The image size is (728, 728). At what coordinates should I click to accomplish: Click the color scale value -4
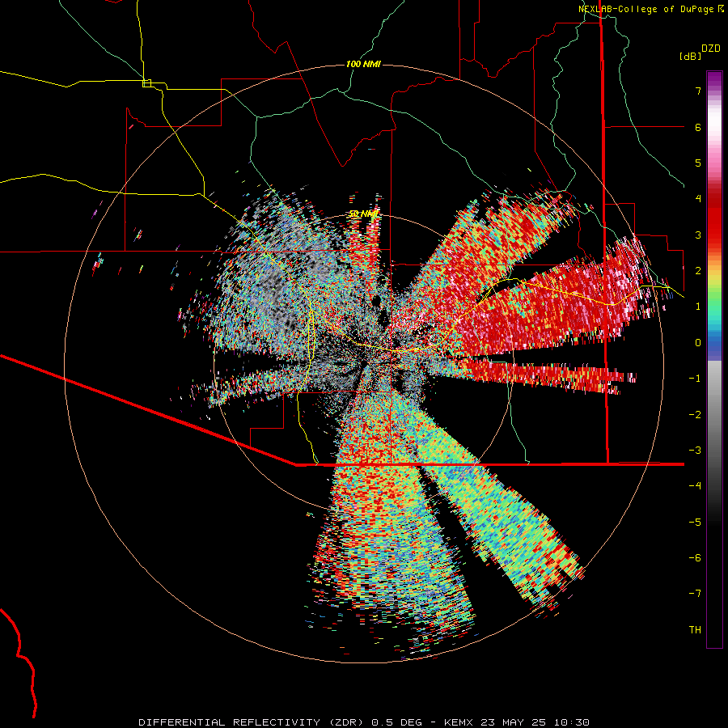pyautogui.click(x=695, y=486)
